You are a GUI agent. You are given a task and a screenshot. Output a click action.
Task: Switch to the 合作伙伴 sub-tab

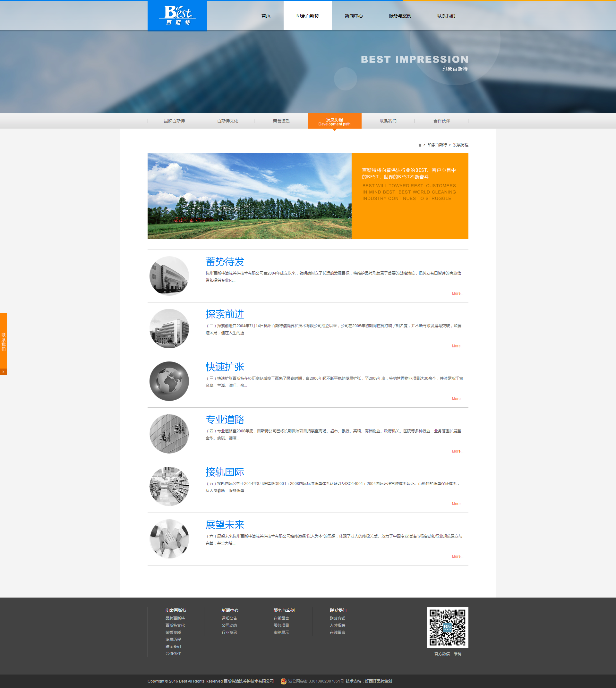click(442, 121)
